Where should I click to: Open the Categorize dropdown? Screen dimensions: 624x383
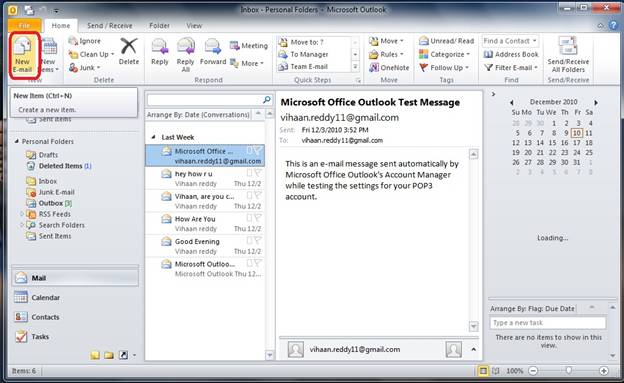(445, 54)
